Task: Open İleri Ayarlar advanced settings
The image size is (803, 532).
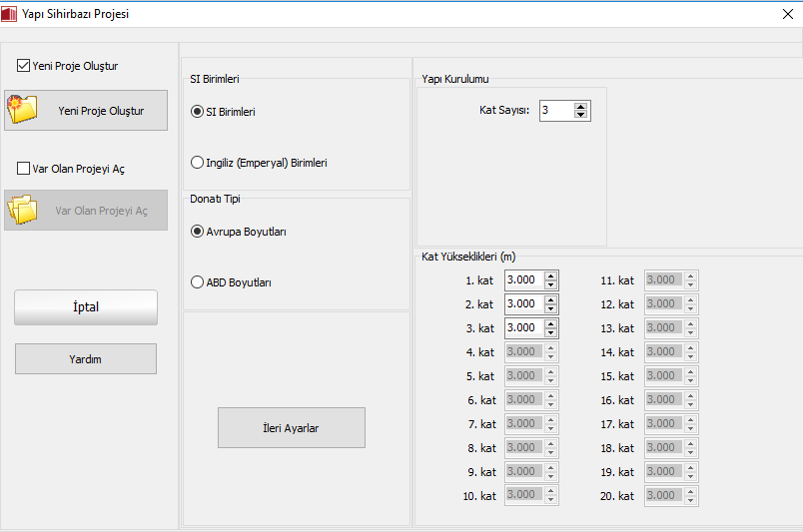Action: click(292, 428)
